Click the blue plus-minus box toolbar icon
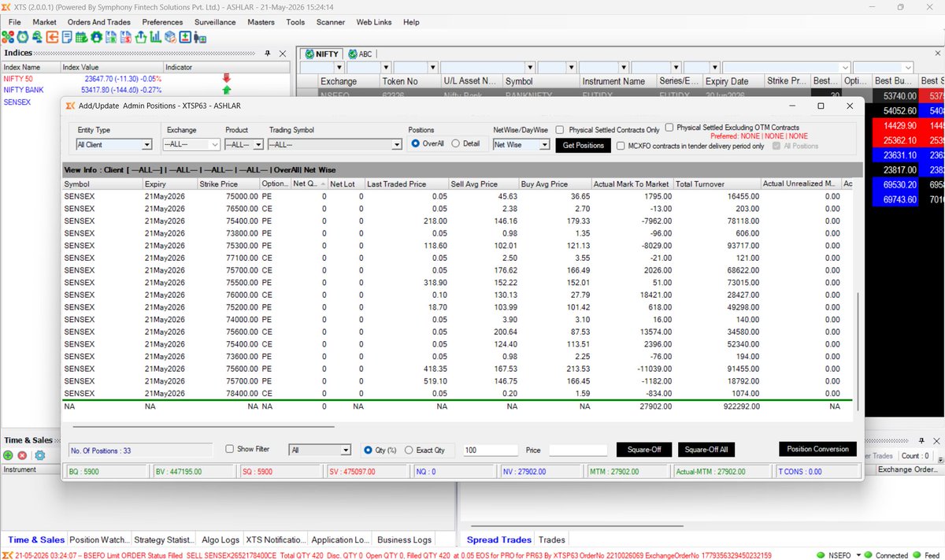 click(x=184, y=37)
